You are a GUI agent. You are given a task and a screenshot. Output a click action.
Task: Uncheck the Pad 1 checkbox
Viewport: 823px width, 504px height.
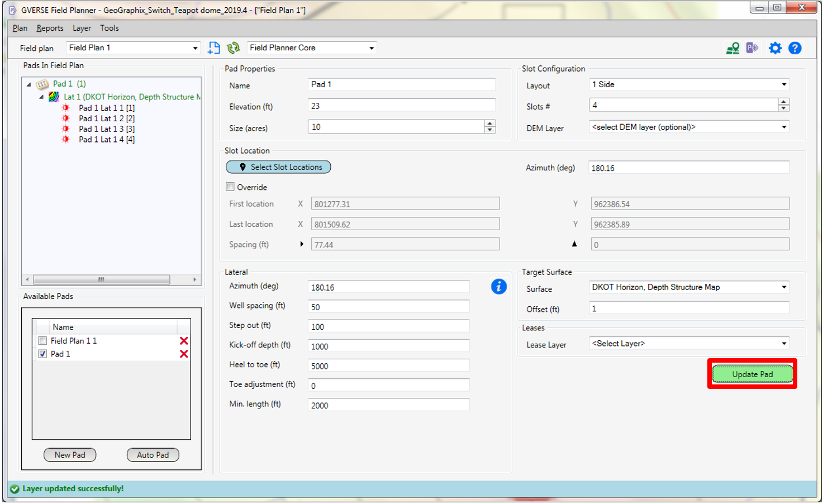click(42, 354)
